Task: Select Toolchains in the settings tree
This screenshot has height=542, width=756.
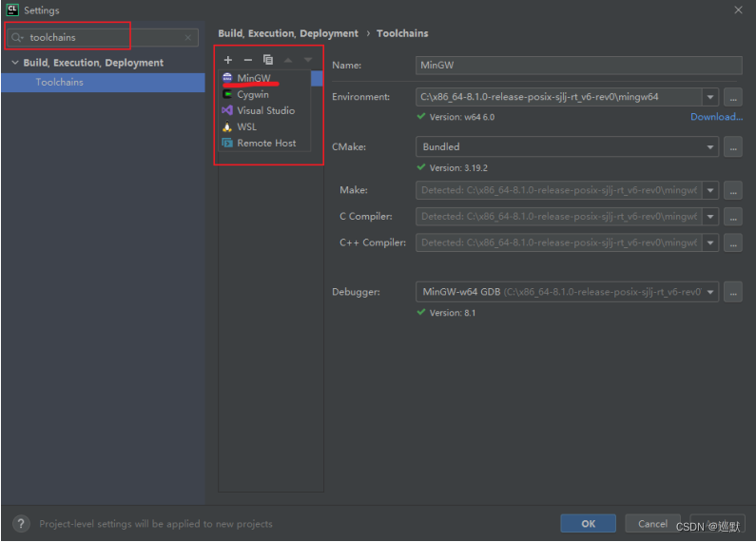Action: (103, 83)
